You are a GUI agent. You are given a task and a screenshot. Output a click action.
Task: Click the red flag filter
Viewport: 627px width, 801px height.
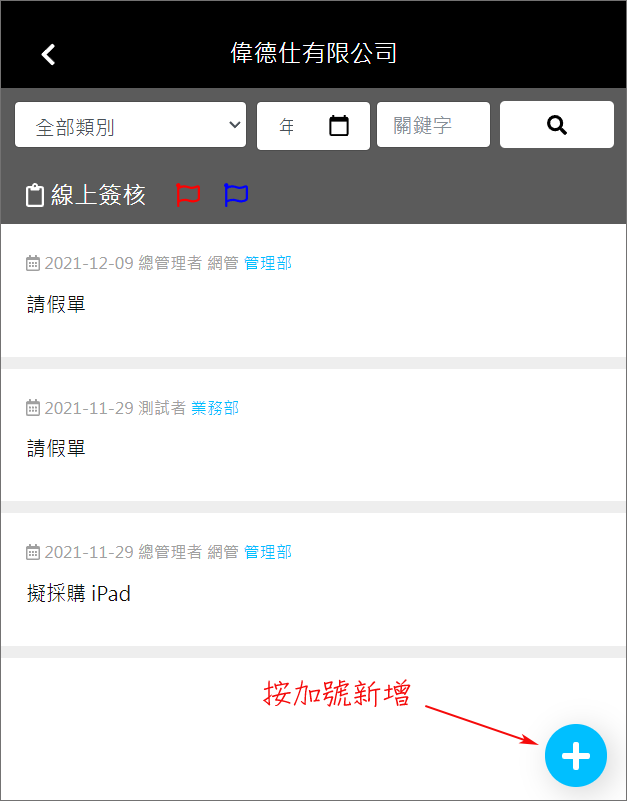[188, 195]
